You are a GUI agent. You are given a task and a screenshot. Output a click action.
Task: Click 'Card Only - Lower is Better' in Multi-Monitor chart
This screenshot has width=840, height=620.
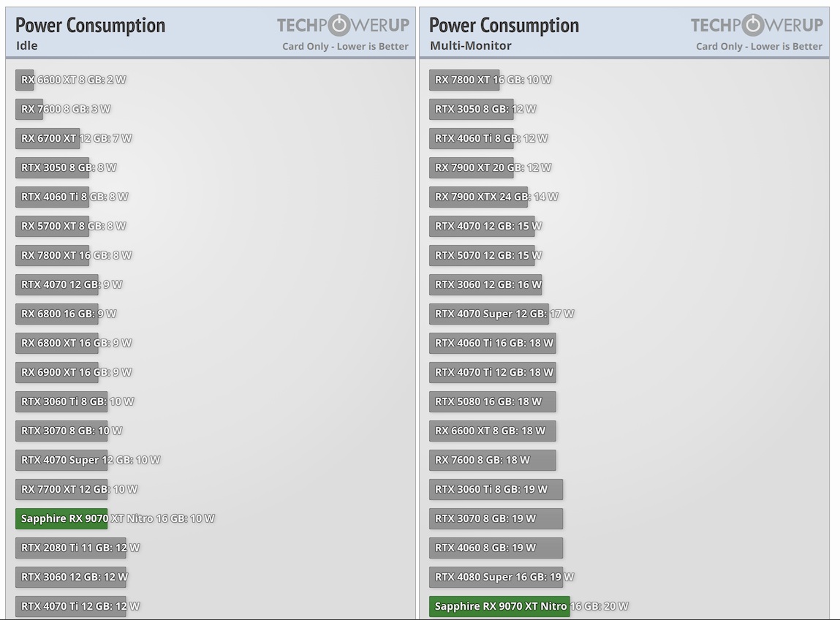click(759, 47)
